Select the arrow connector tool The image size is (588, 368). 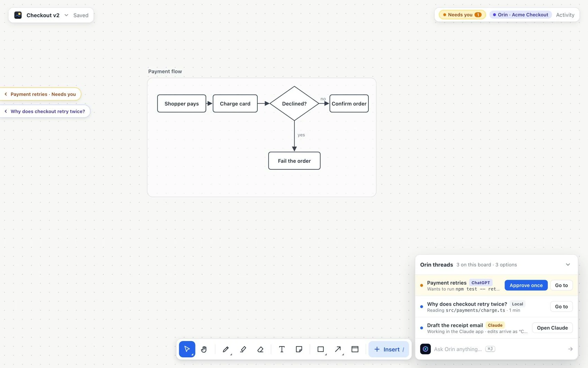click(338, 349)
